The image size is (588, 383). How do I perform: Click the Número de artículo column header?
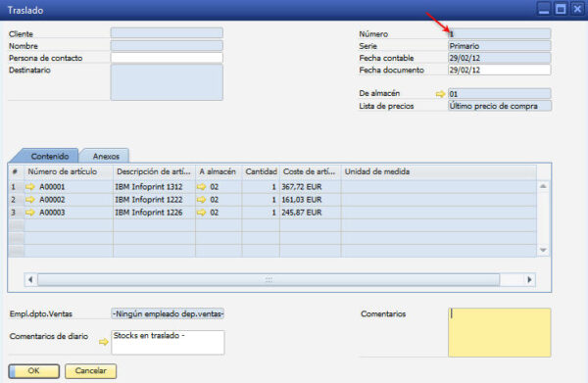[69, 171]
